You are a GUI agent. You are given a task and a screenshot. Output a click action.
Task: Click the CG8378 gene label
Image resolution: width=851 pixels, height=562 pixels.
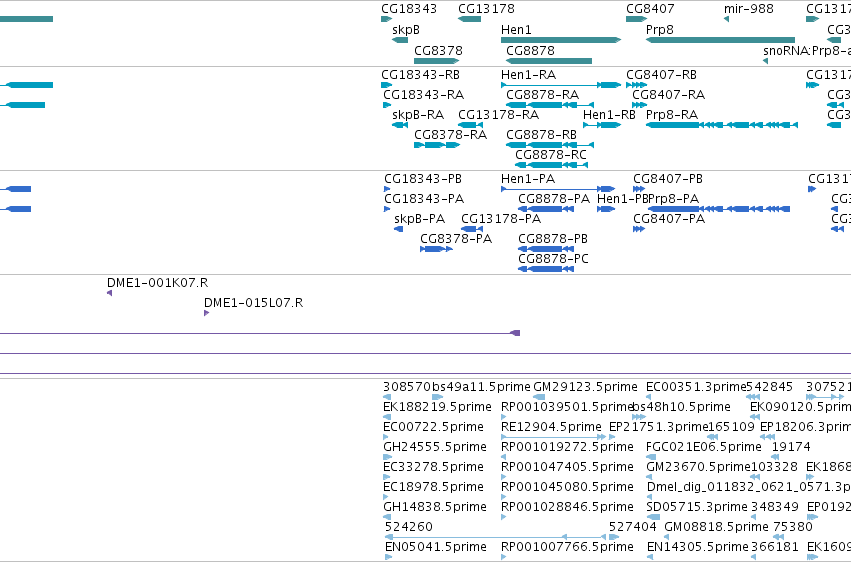pyautogui.click(x=439, y=50)
